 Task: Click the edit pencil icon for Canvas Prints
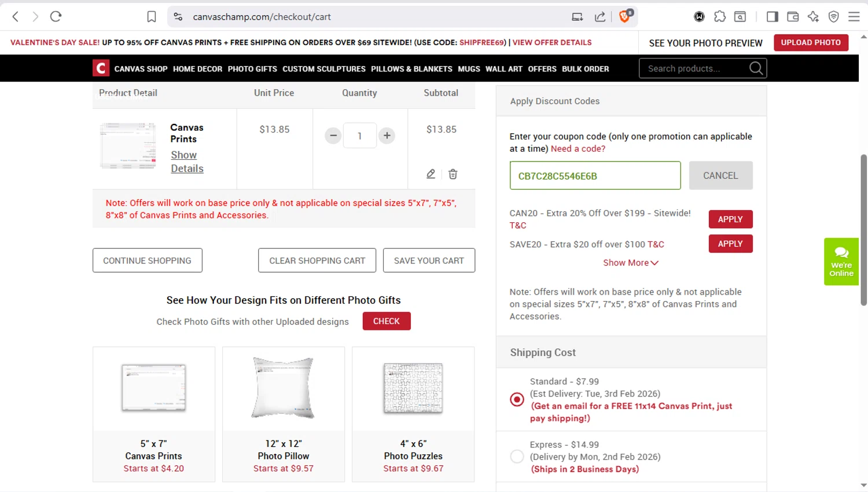(431, 174)
